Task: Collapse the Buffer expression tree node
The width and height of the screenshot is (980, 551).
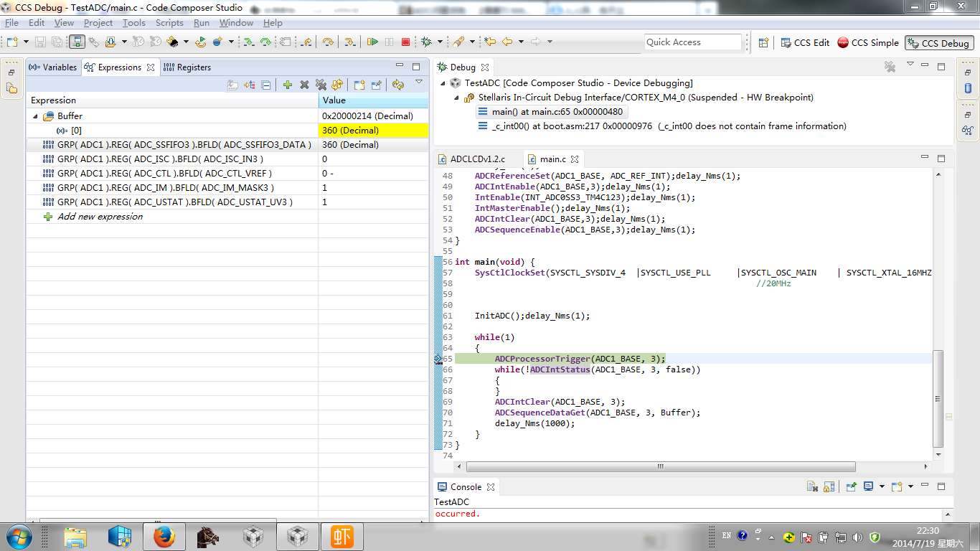Action: [35, 116]
